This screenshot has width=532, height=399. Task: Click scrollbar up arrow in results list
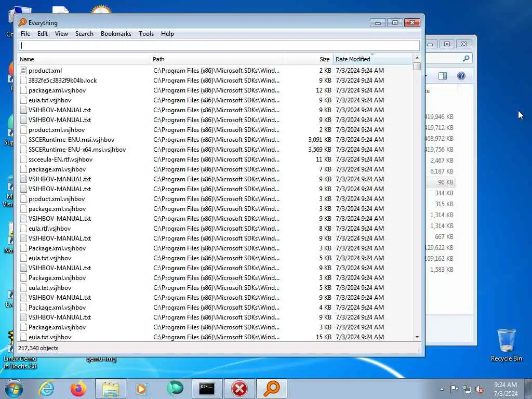417,57
